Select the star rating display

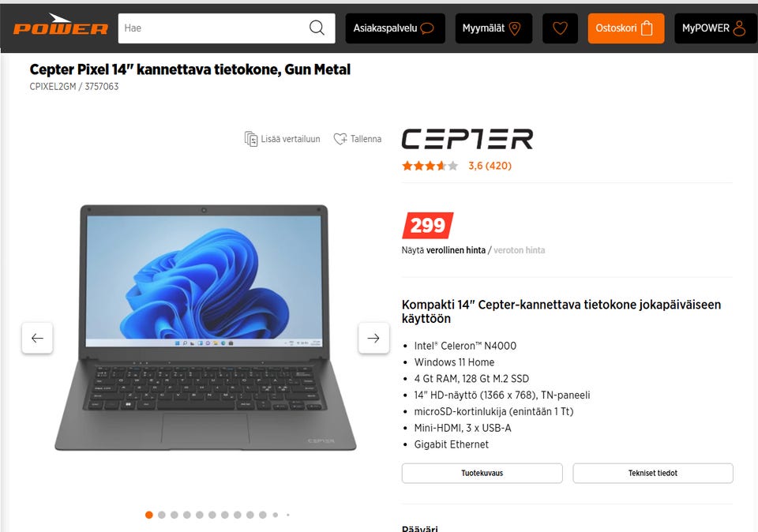tap(430, 166)
